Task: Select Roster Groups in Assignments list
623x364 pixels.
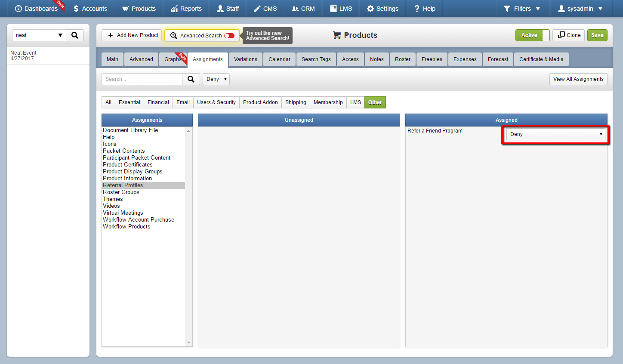Action: (x=143, y=192)
